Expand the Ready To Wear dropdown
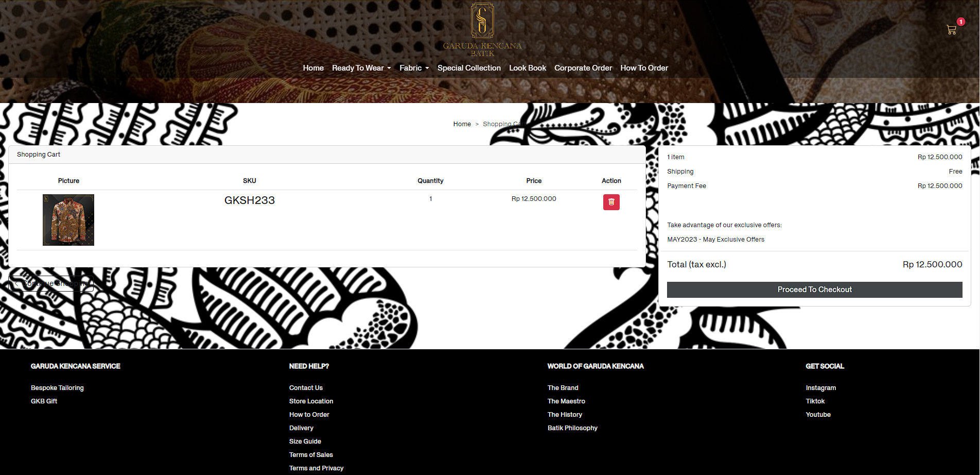This screenshot has width=980, height=475. click(x=361, y=68)
